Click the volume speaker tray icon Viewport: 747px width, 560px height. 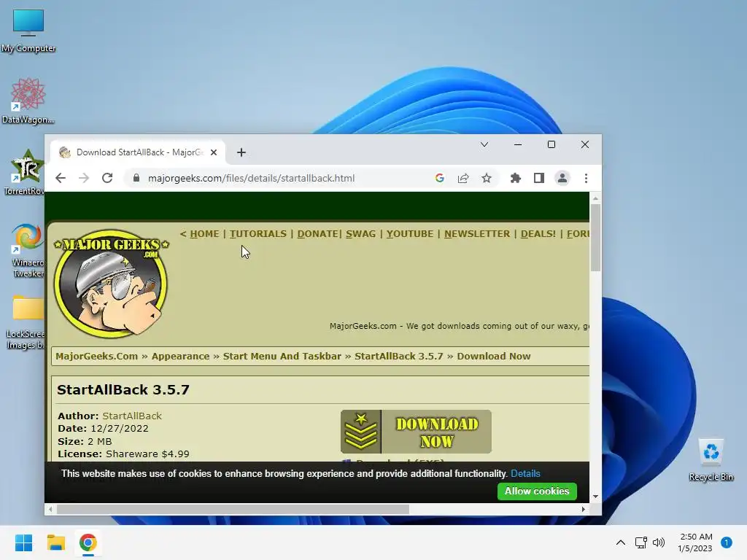pos(659,542)
